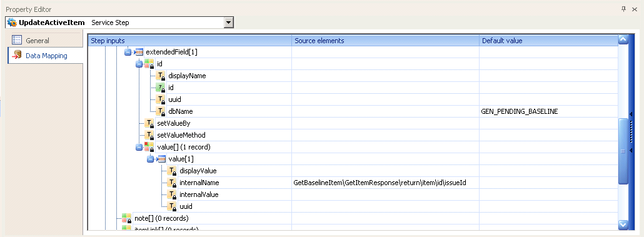Collapse the id group node
This screenshot has width=644, height=237.
pyautogui.click(x=139, y=64)
